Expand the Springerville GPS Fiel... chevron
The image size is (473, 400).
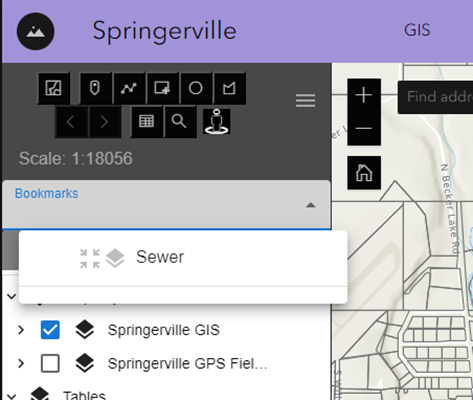(x=21, y=363)
